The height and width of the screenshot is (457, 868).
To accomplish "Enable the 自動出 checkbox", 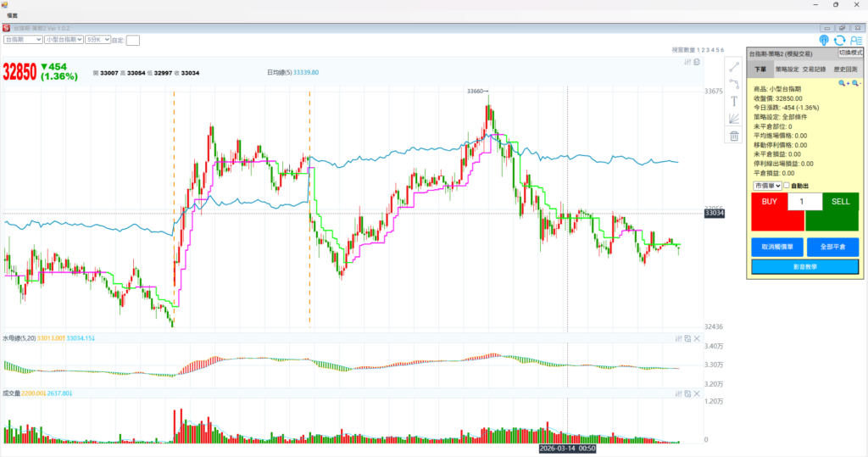I will (787, 186).
